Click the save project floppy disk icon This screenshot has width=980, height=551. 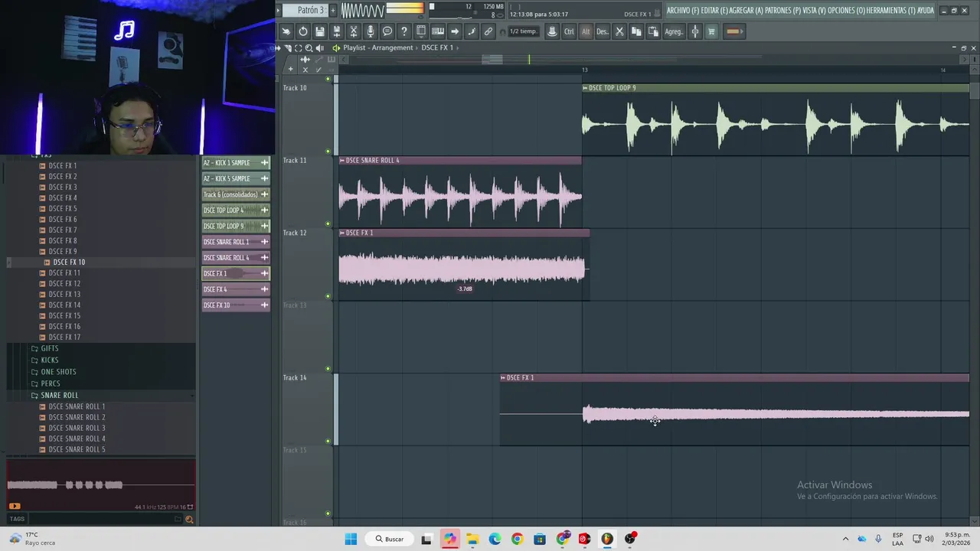[x=320, y=31]
